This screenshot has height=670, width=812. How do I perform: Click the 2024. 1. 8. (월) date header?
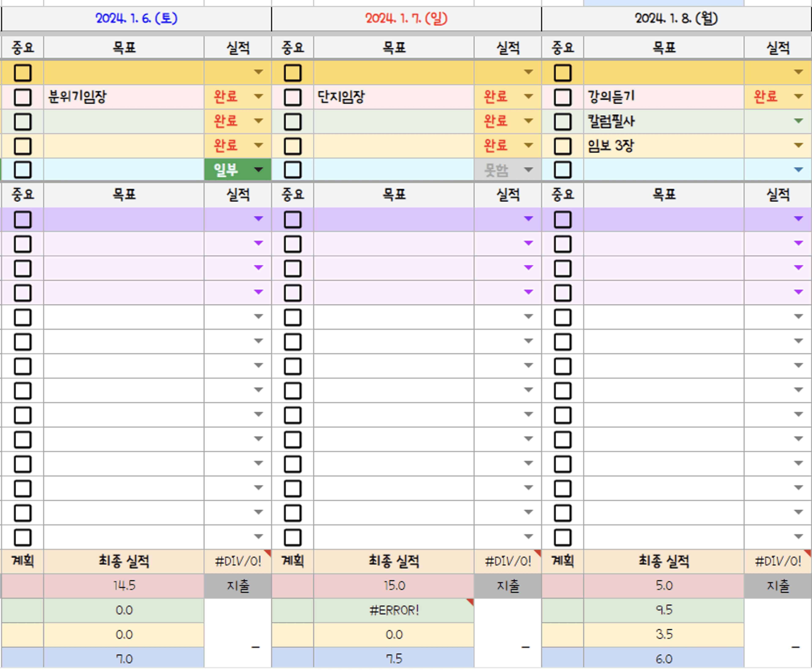pos(676,18)
